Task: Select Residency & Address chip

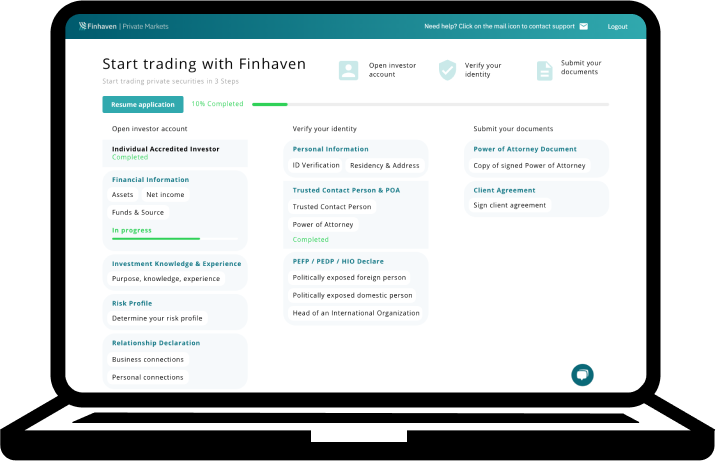Action: point(384,165)
